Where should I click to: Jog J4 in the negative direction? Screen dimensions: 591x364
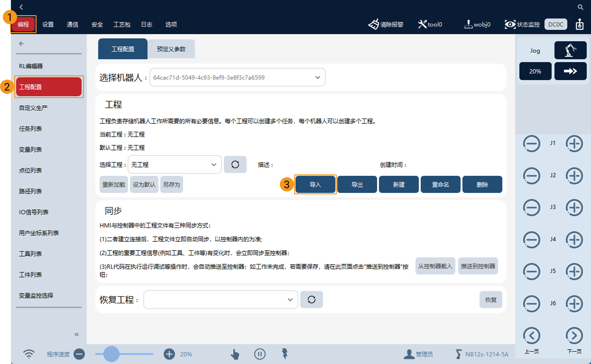pyautogui.click(x=531, y=240)
